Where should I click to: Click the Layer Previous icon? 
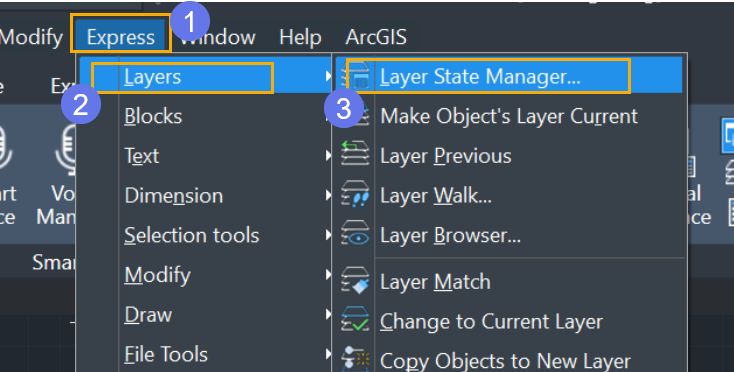pyautogui.click(x=355, y=153)
